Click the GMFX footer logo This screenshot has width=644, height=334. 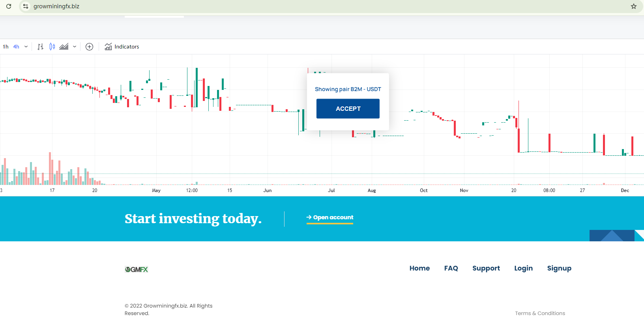[x=137, y=269]
